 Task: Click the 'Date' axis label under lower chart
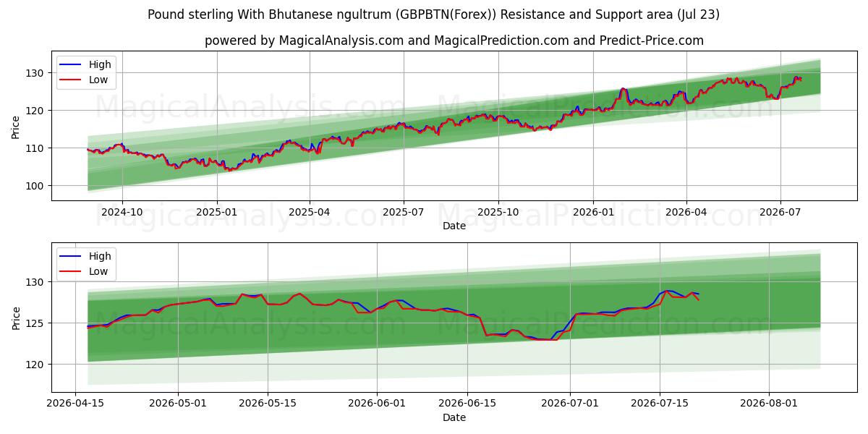pyautogui.click(x=454, y=417)
